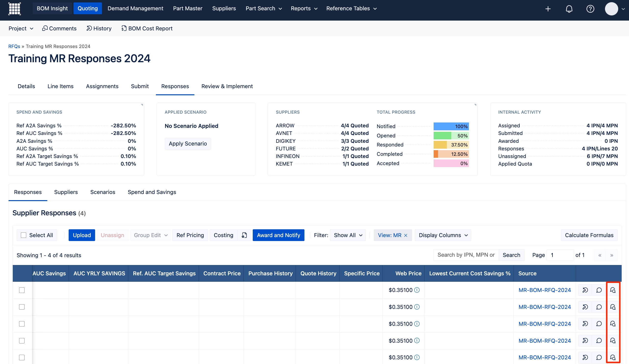Click the Upload button
This screenshot has width=629, height=364.
click(x=82, y=235)
